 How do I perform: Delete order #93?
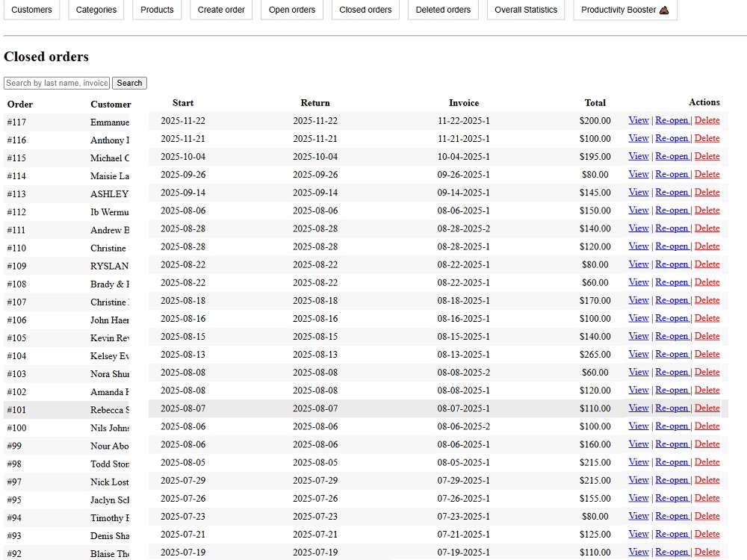click(x=707, y=534)
